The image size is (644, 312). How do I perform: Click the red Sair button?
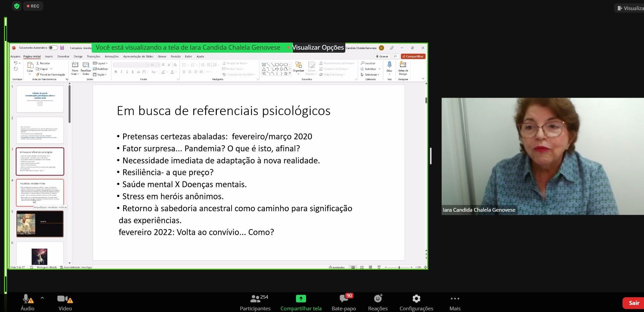point(634,303)
